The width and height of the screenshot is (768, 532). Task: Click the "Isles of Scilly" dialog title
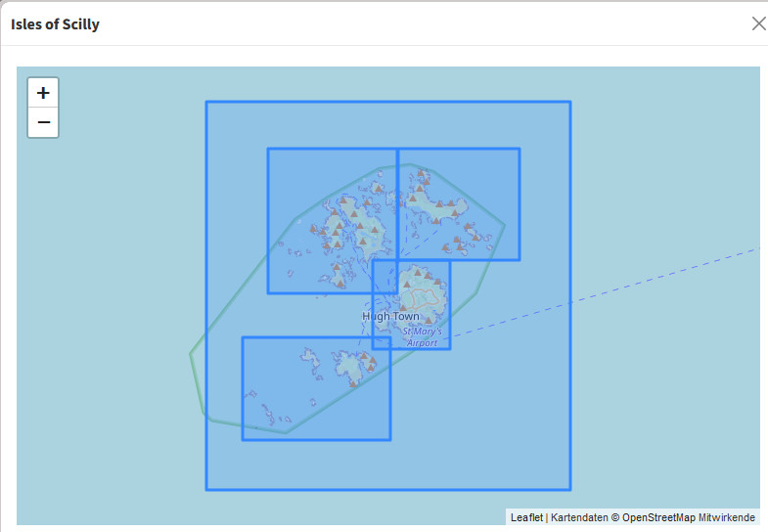click(55, 24)
